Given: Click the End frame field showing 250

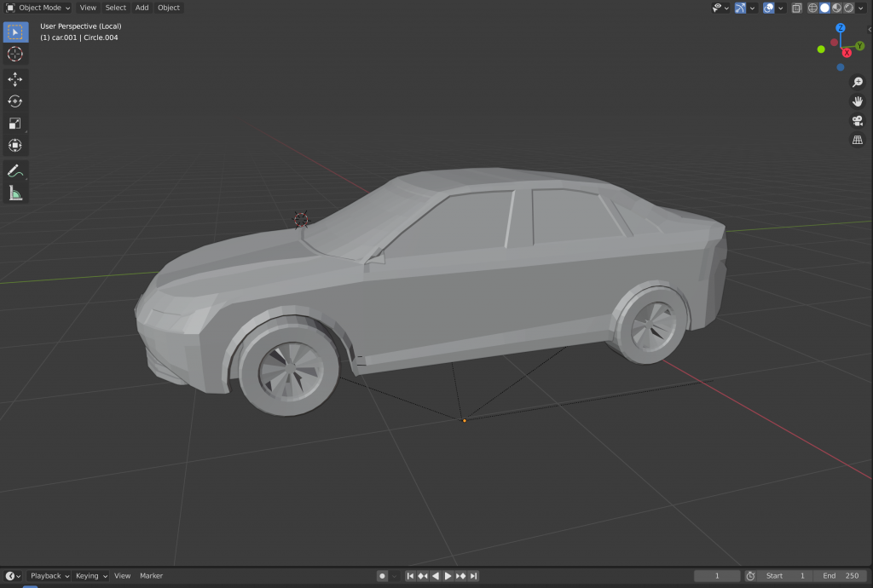Looking at the screenshot, I should 840,576.
